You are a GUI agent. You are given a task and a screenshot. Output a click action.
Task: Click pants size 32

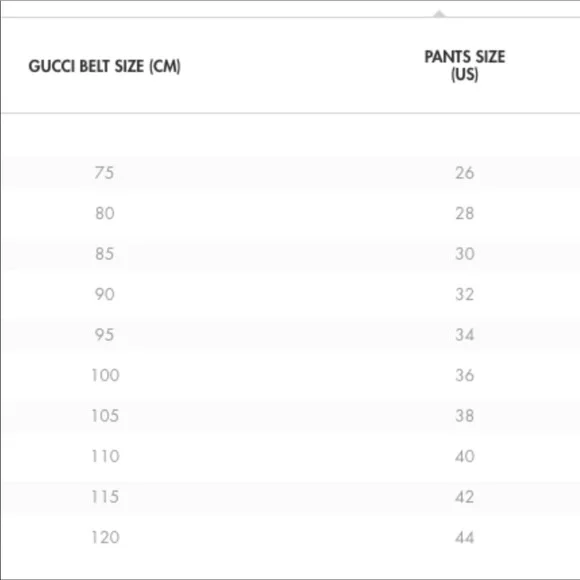click(x=465, y=294)
